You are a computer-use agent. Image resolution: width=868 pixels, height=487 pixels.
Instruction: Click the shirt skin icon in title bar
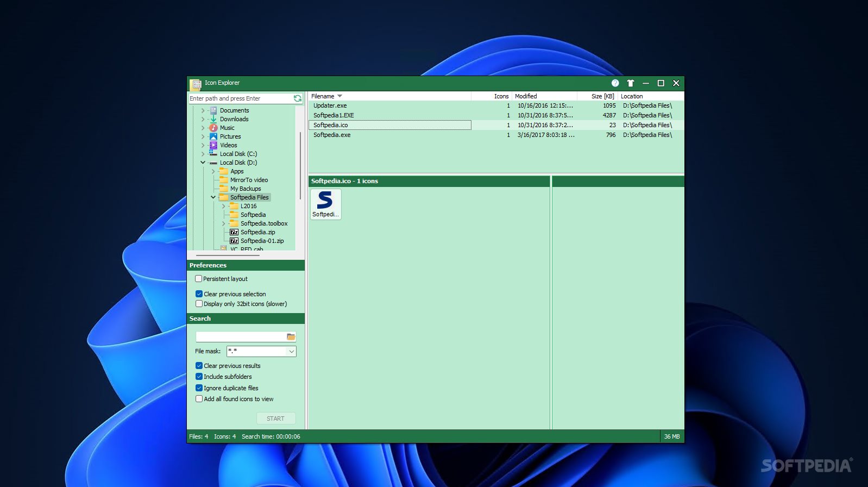(x=630, y=83)
